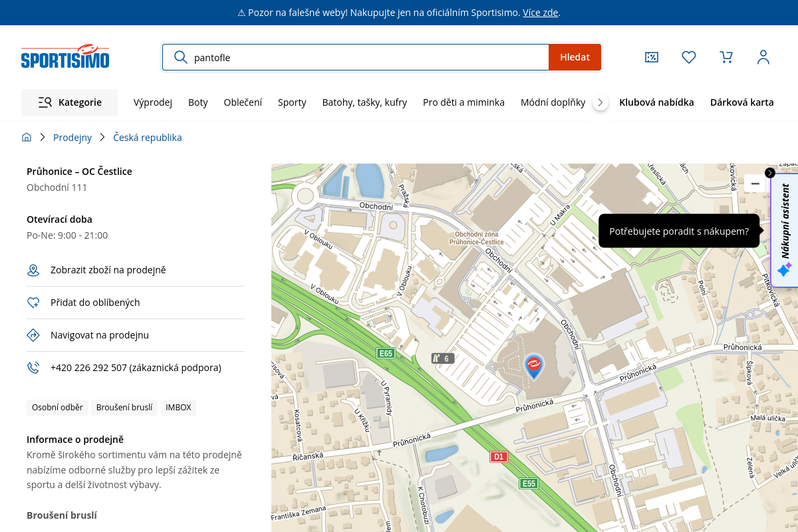Image resolution: width=798 pixels, height=532 pixels.
Task: Click the Otevírací doba heading
Action: click(x=59, y=219)
